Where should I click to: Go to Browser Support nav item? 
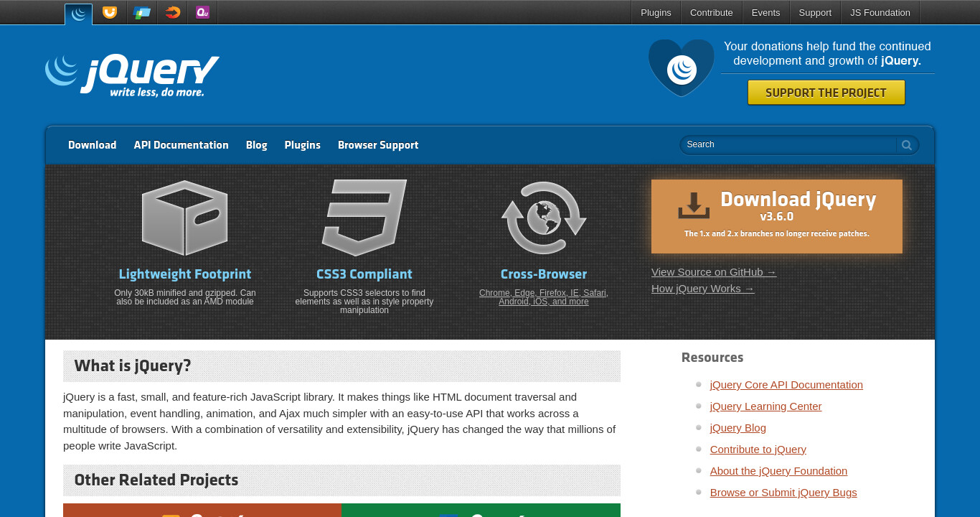coord(378,145)
